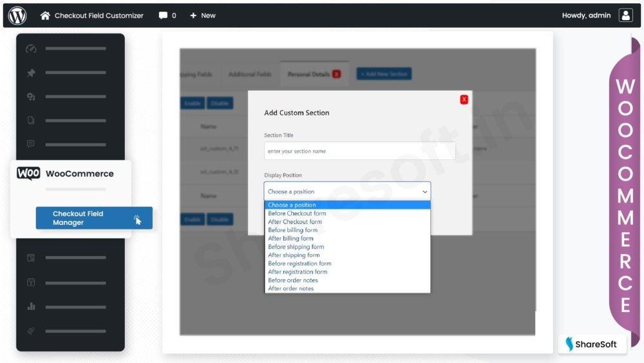Open the calendar-style sidebar icon
This screenshot has width=644, height=363.
pyautogui.click(x=31, y=282)
